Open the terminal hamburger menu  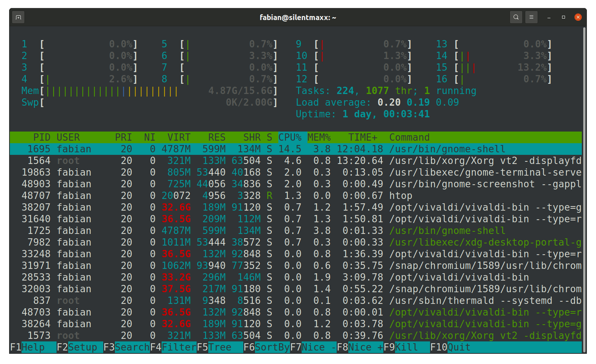click(531, 17)
